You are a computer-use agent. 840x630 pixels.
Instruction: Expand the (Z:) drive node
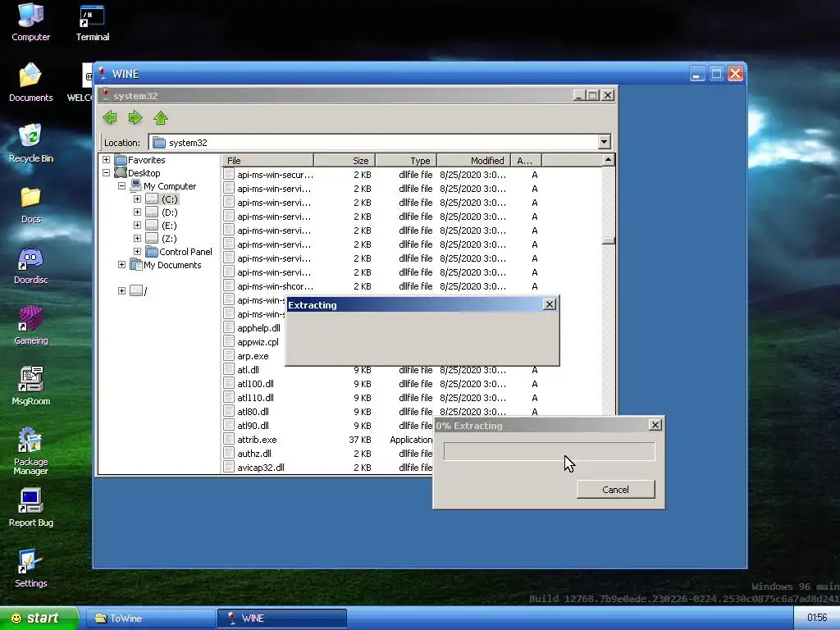(x=137, y=239)
